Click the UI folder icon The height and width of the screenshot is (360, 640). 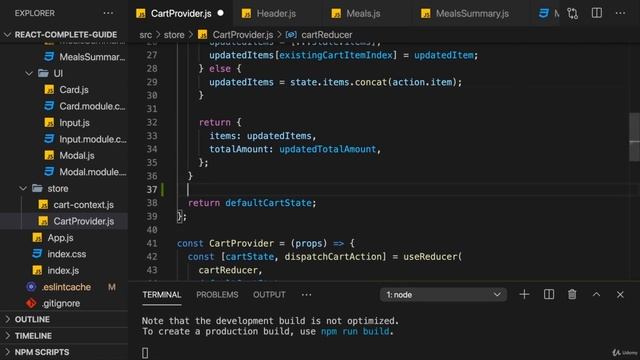[x=43, y=73]
